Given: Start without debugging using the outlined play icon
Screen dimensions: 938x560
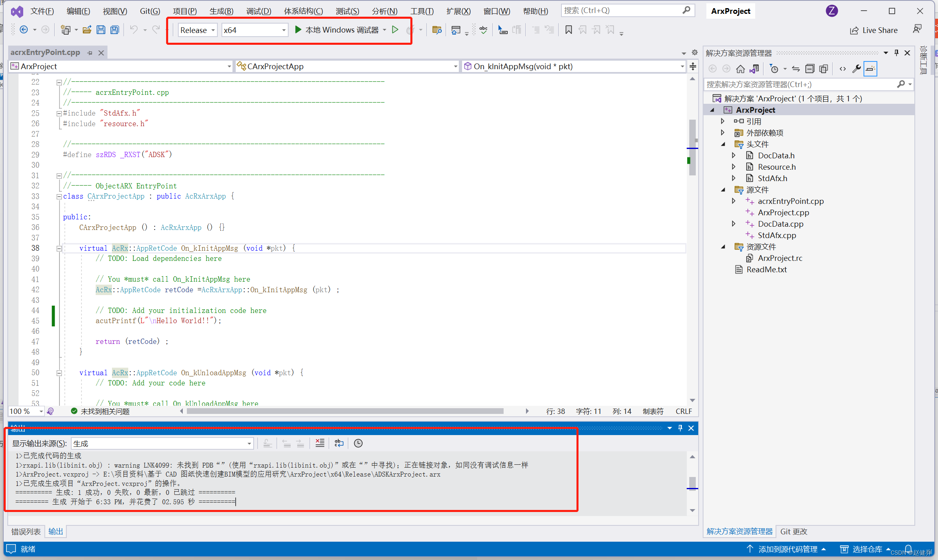Looking at the screenshot, I should coord(395,30).
